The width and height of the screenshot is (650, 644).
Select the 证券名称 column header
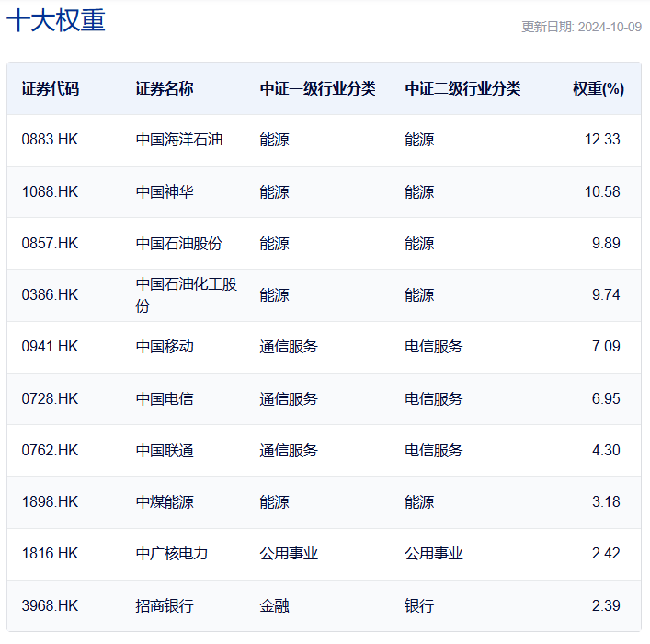[x=165, y=88]
